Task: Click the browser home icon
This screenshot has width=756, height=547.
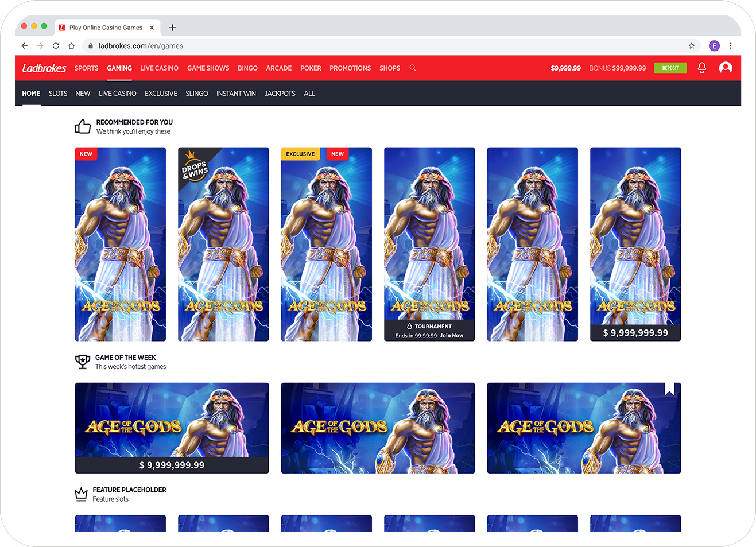Action: pos(71,46)
